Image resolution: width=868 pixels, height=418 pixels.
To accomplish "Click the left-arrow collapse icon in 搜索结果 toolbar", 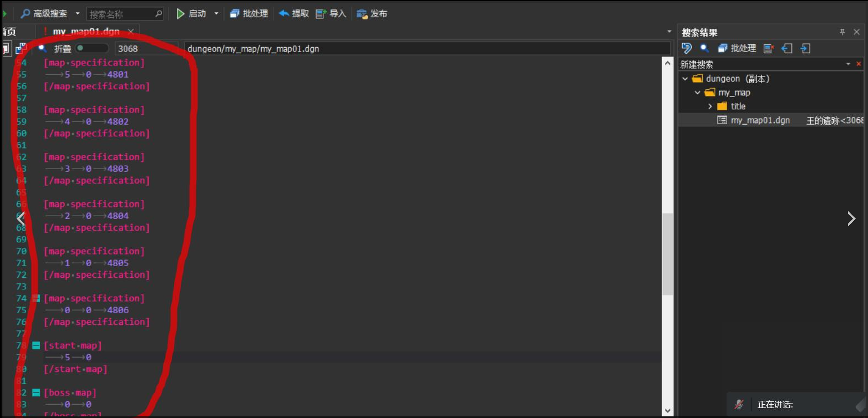I will [786, 48].
